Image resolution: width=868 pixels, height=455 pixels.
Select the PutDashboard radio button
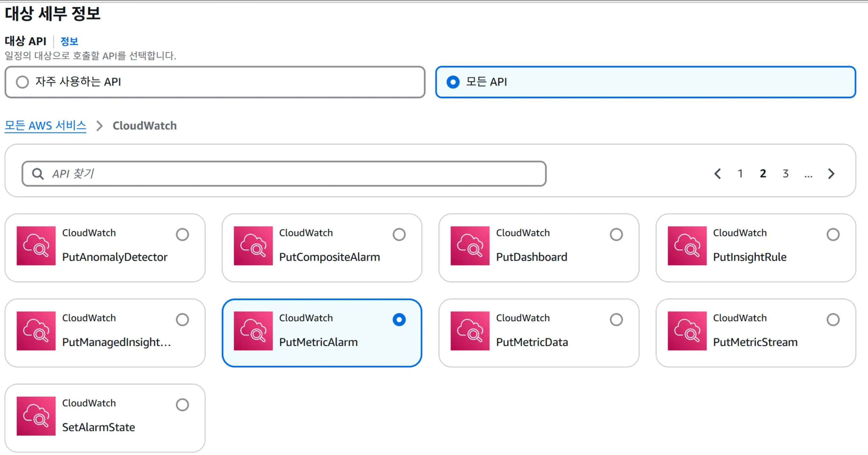pos(616,235)
